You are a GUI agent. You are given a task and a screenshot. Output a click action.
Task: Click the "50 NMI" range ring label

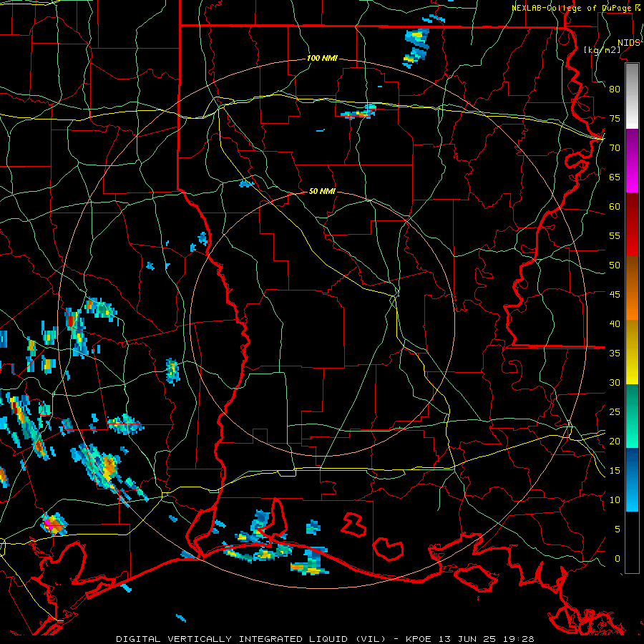coord(322,191)
